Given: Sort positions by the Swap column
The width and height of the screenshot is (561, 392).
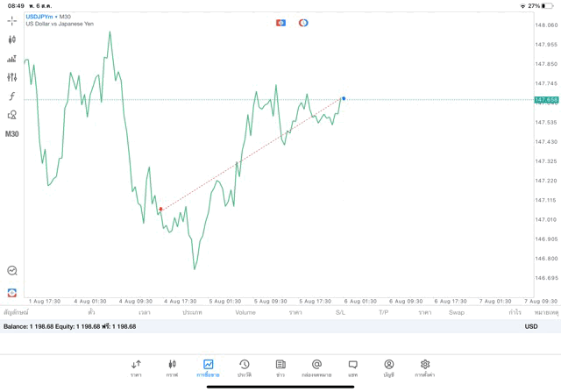Looking at the screenshot, I should coord(457,312).
